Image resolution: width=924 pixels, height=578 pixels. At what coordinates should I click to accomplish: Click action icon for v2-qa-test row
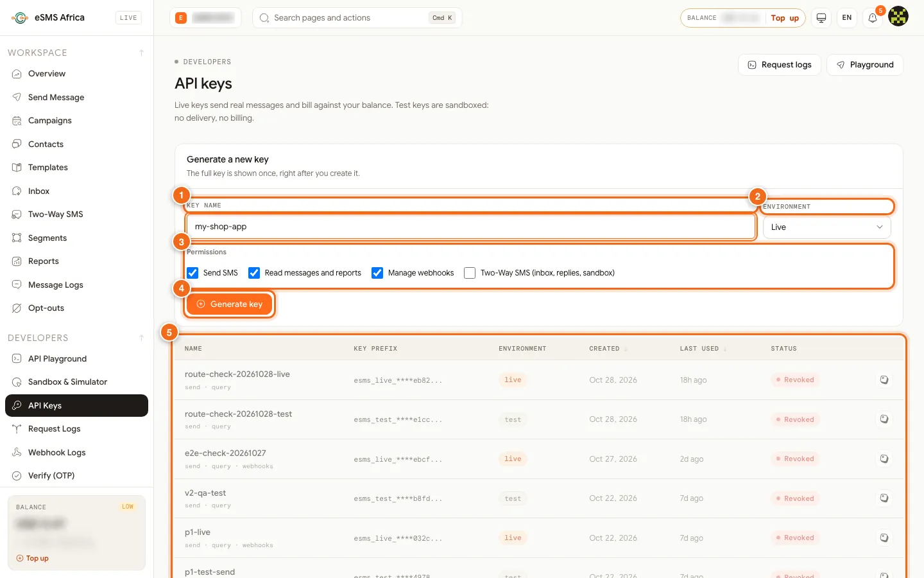[884, 498]
